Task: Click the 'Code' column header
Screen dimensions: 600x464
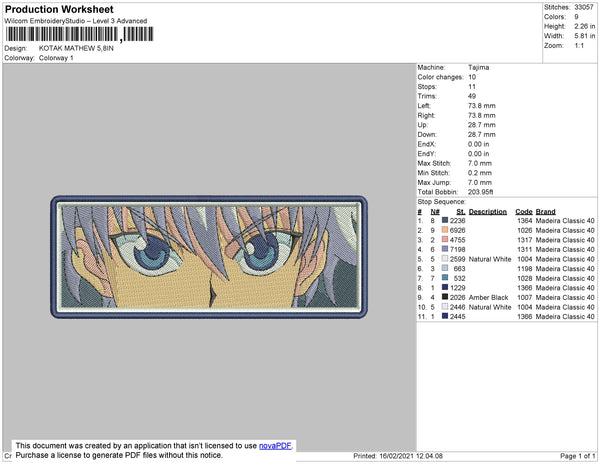Action: coord(523,212)
